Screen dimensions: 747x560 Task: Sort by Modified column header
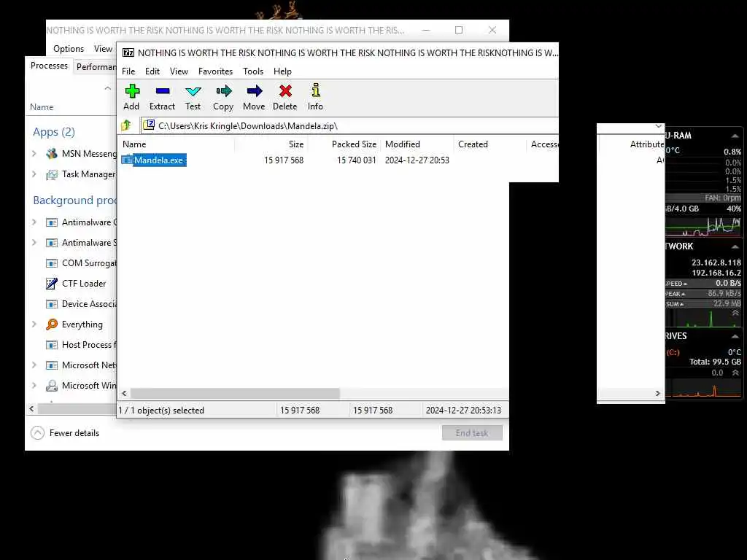(417, 144)
